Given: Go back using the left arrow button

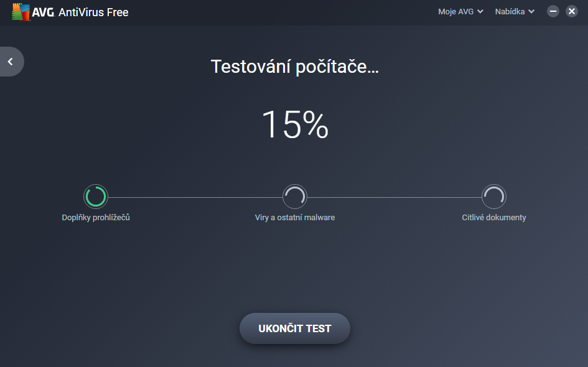Looking at the screenshot, I should [11, 62].
